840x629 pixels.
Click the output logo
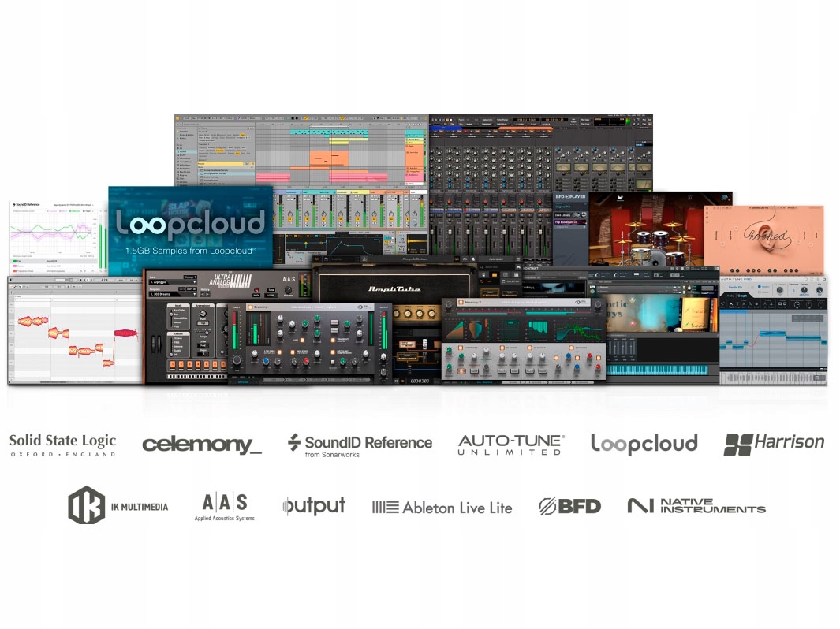pos(313,506)
